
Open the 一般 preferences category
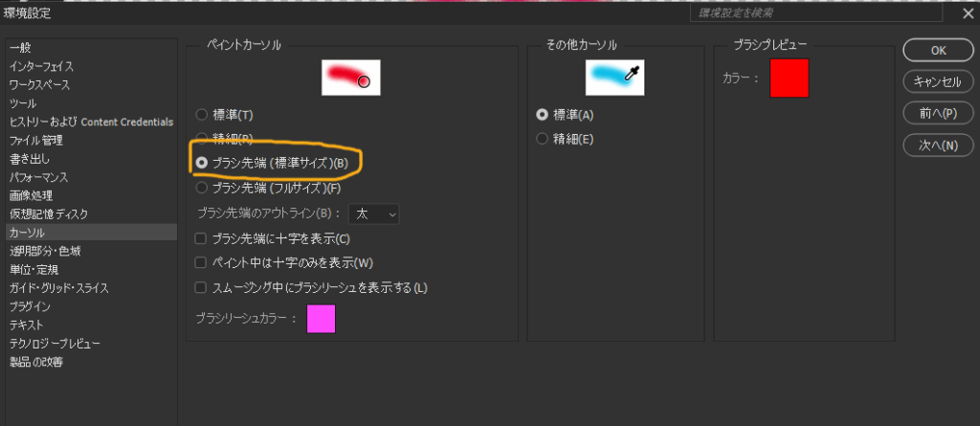click(20, 48)
